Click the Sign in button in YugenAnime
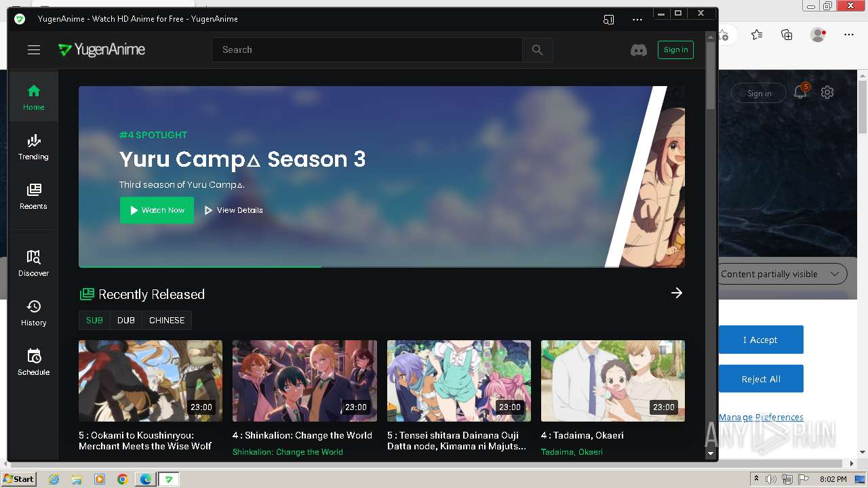868x488 pixels. click(675, 49)
